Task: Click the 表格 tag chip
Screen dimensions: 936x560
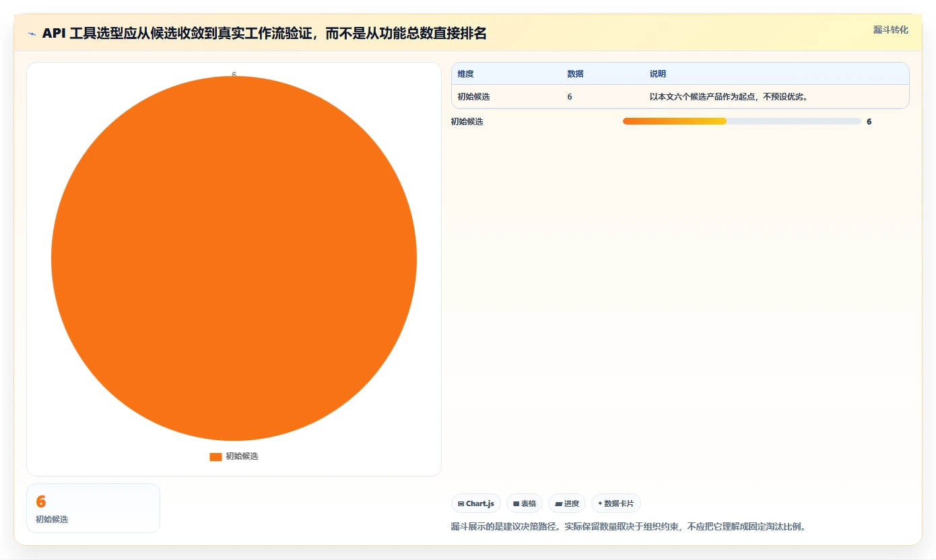Action: tap(525, 503)
